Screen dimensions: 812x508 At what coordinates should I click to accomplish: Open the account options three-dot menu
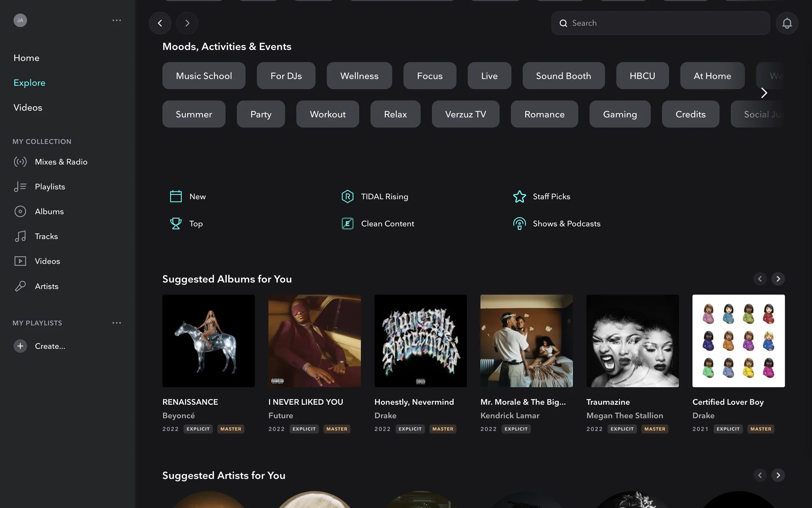[x=117, y=20]
